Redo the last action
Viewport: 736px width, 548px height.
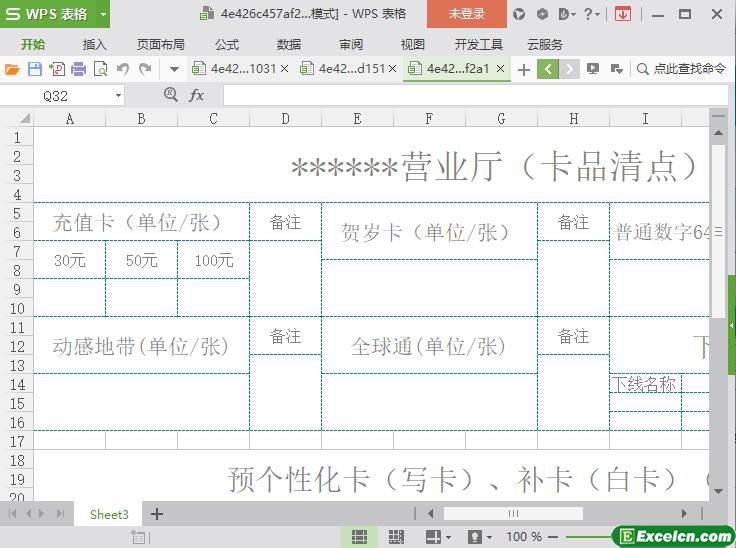pos(146,69)
